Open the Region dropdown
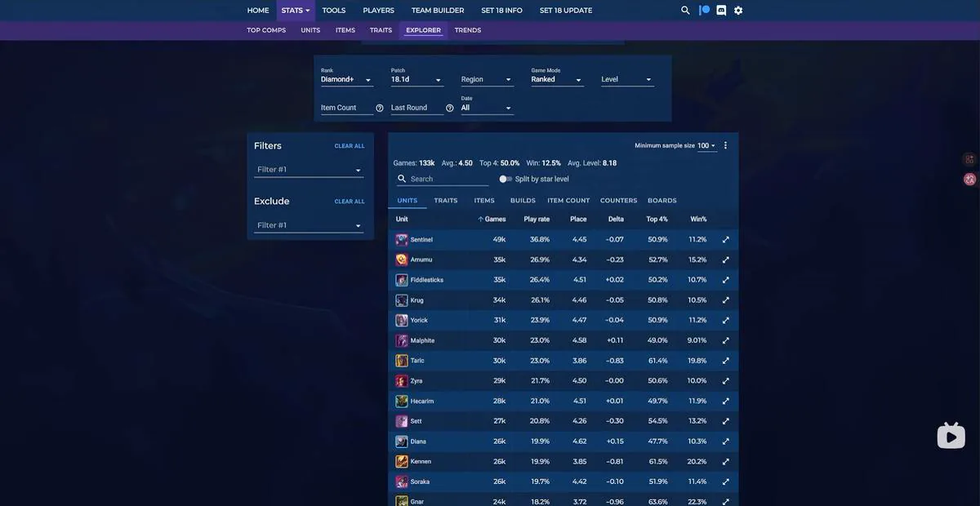Image resolution: width=980 pixels, height=506 pixels. [488, 79]
